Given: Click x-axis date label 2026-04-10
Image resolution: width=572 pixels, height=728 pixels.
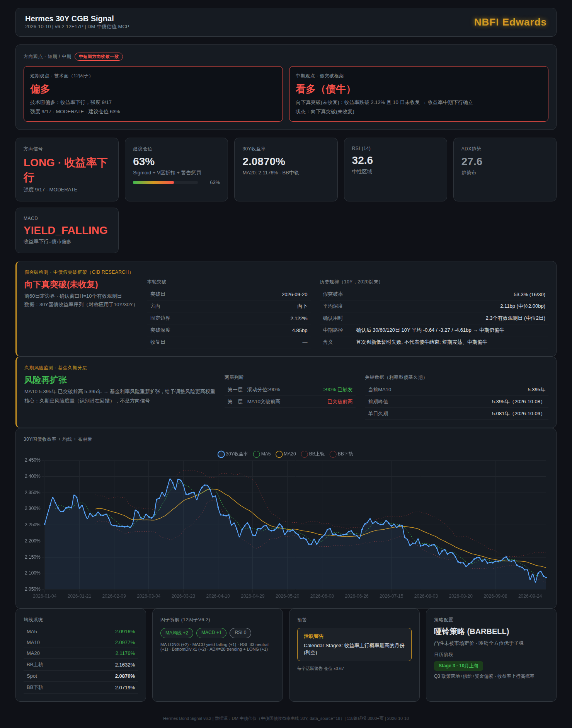Looking at the screenshot, I should pos(218,596).
